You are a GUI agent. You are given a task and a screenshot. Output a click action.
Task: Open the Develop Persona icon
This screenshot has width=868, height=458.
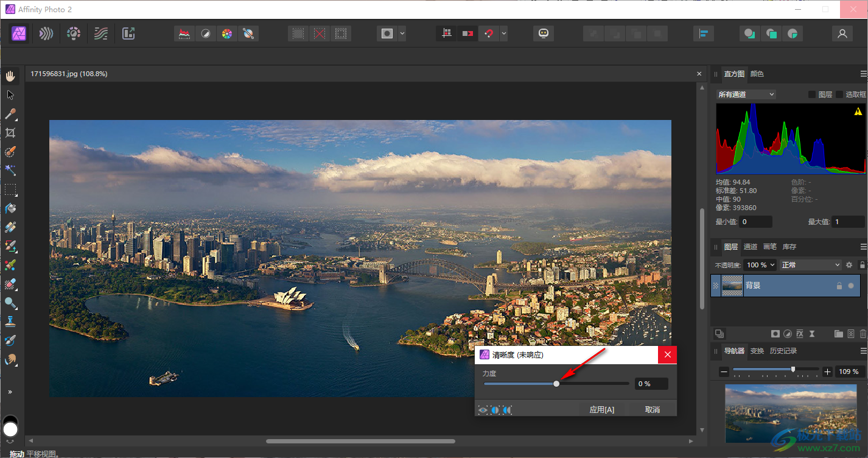74,33
